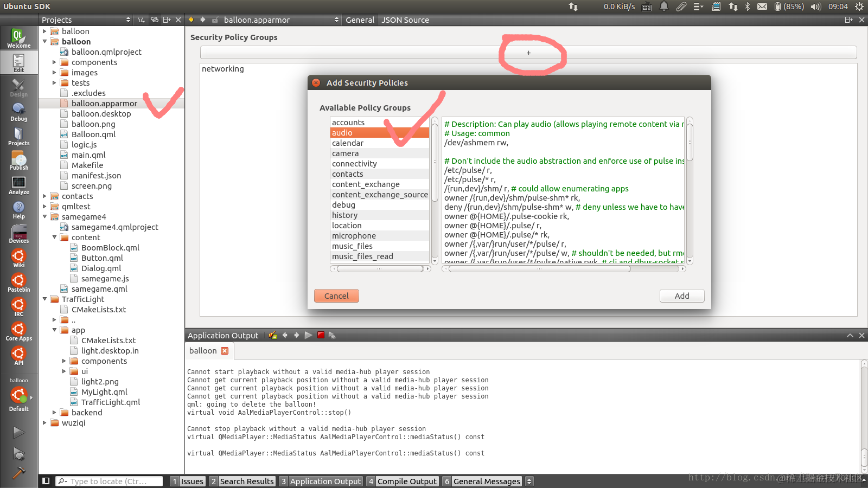Open the system power menu gear
The width and height of the screenshot is (868, 488).
[x=859, y=7]
